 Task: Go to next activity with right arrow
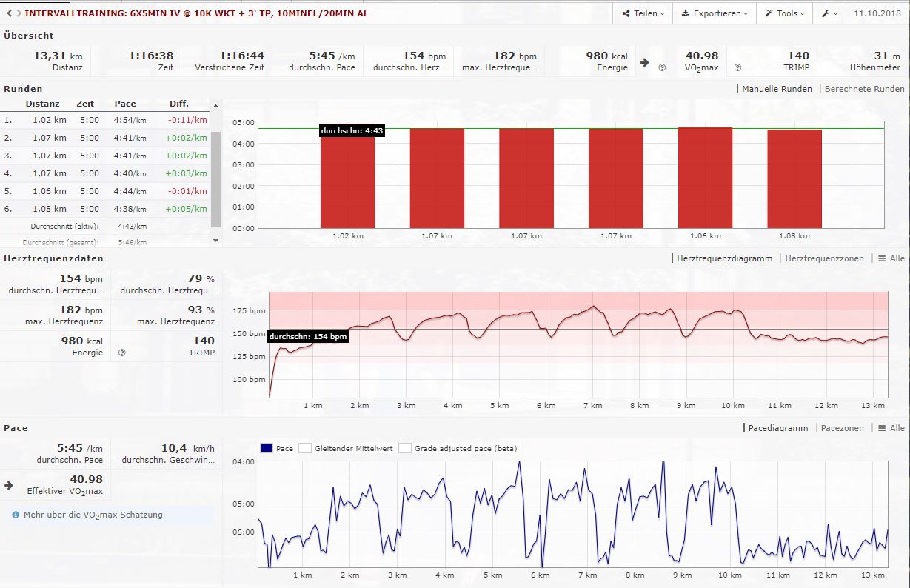coord(19,13)
